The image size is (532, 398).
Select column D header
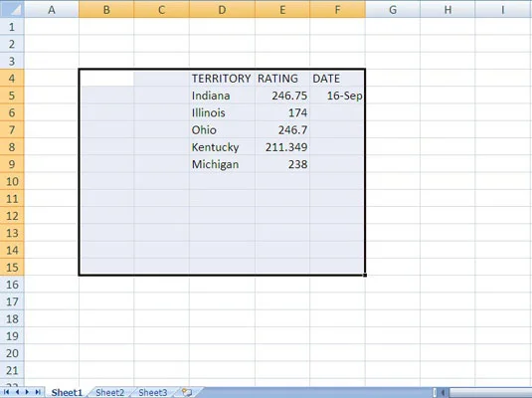coord(222,9)
